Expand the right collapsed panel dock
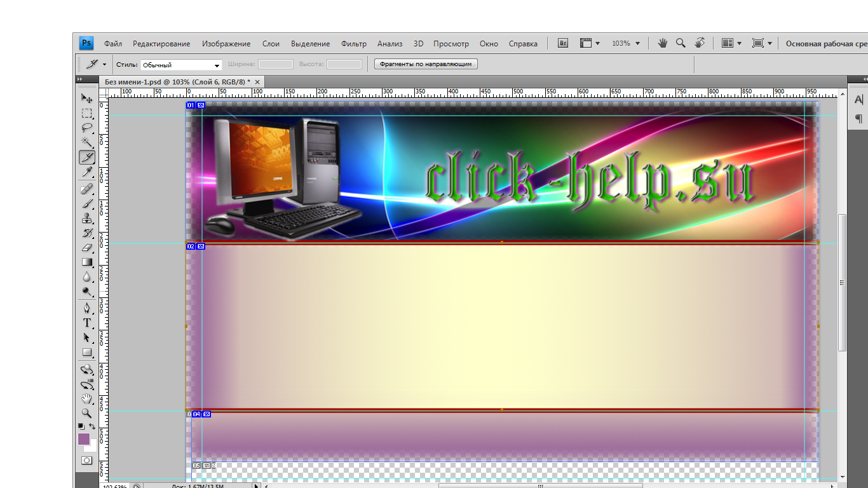This screenshot has width=868, height=488. click(x=865, y=79)
